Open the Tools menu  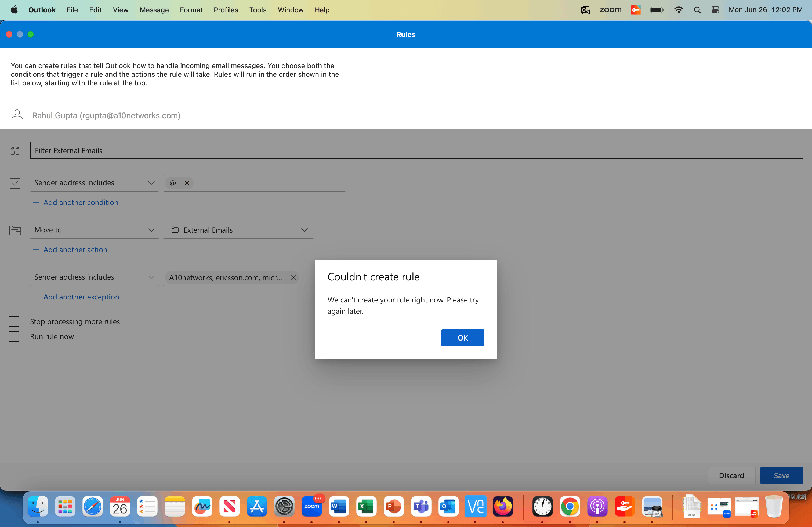(258, 10)
